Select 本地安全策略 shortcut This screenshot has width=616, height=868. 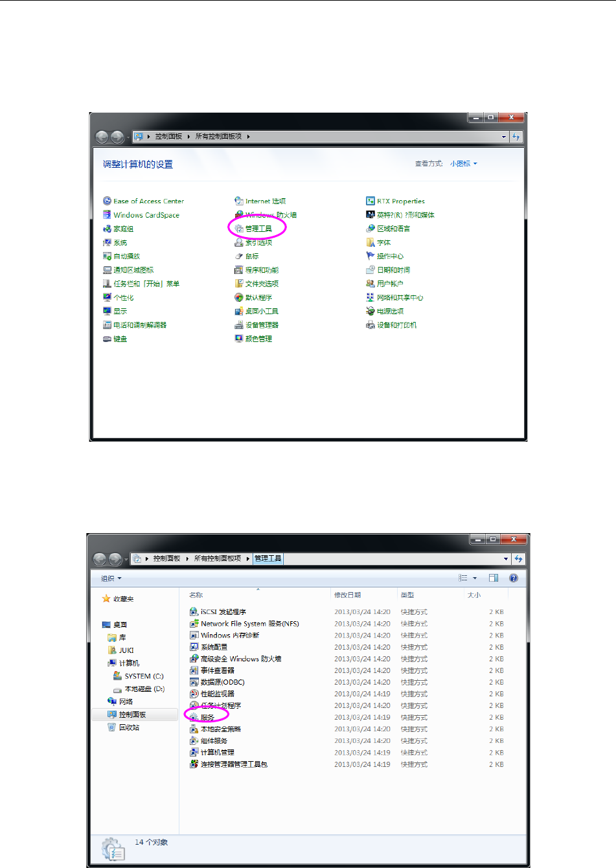coord(215,729)
